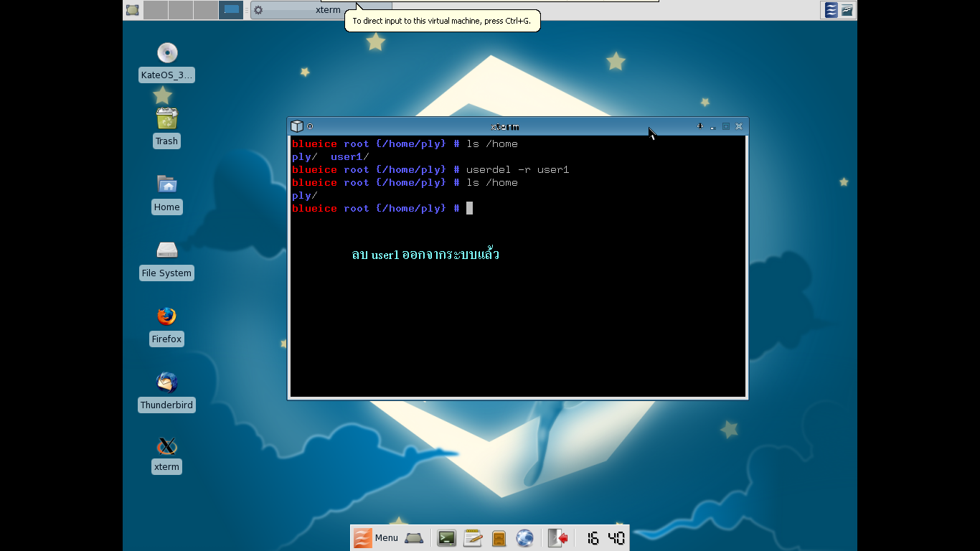
Task: Click the clock showing 16 40
Action: click(606, 538)
